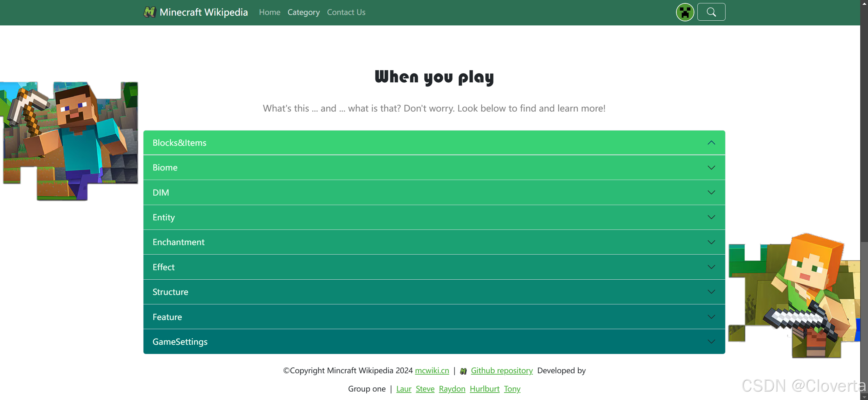Click the "When you play" heading

(x=434, y=77)
